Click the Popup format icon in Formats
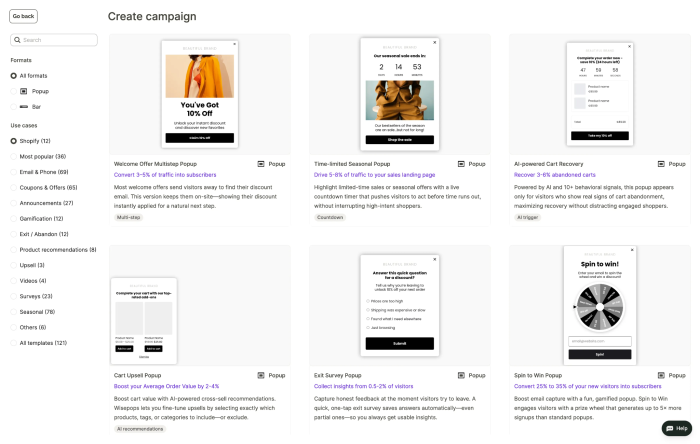The image size is (700, 444). pyautogui.click(x=24, y=91)
